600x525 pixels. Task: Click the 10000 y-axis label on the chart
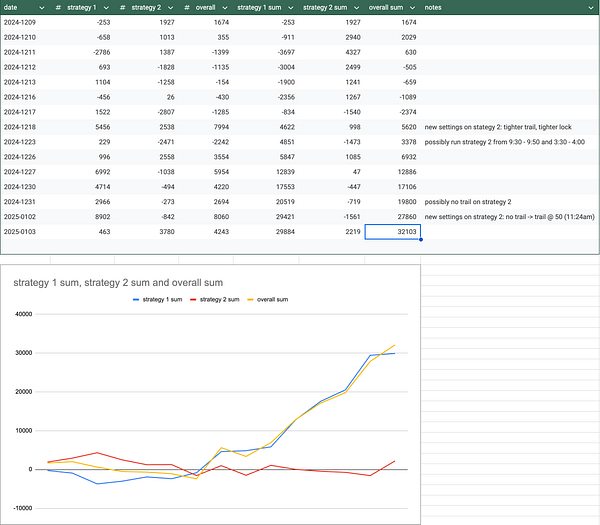coord(23,431)
